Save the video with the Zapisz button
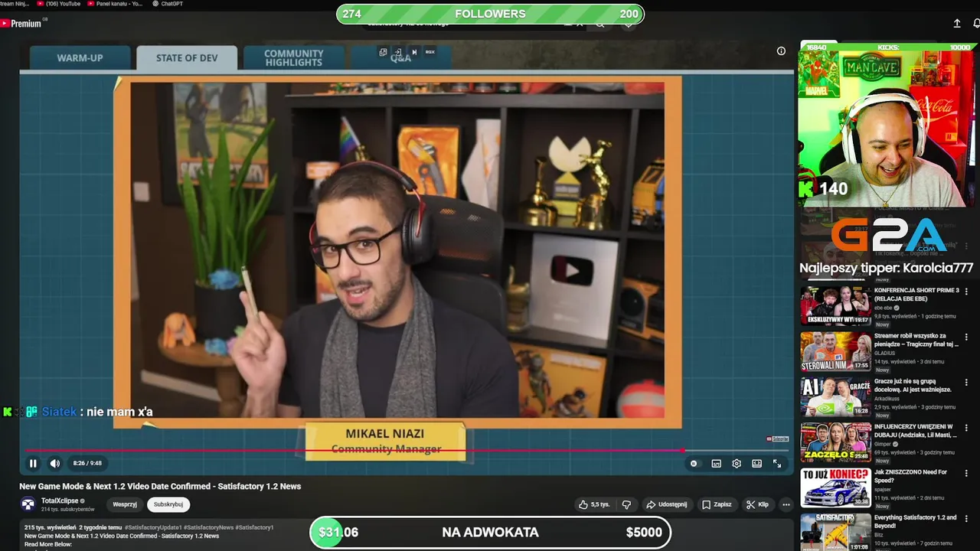Viewport: 980px width, 551px height. pyautogui.click(x=717, y=504)
